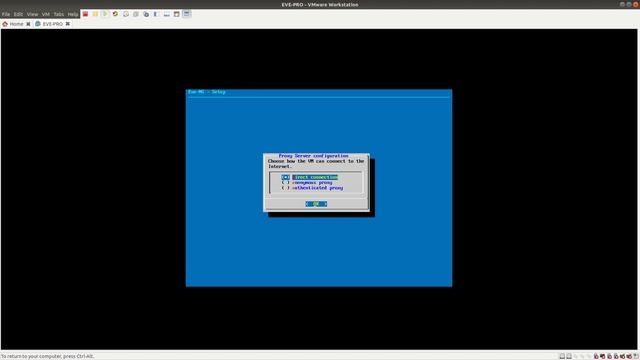Viewport: 640px width, 360px height.
Task: Open the Edit menu
Action: pos(18,14)
